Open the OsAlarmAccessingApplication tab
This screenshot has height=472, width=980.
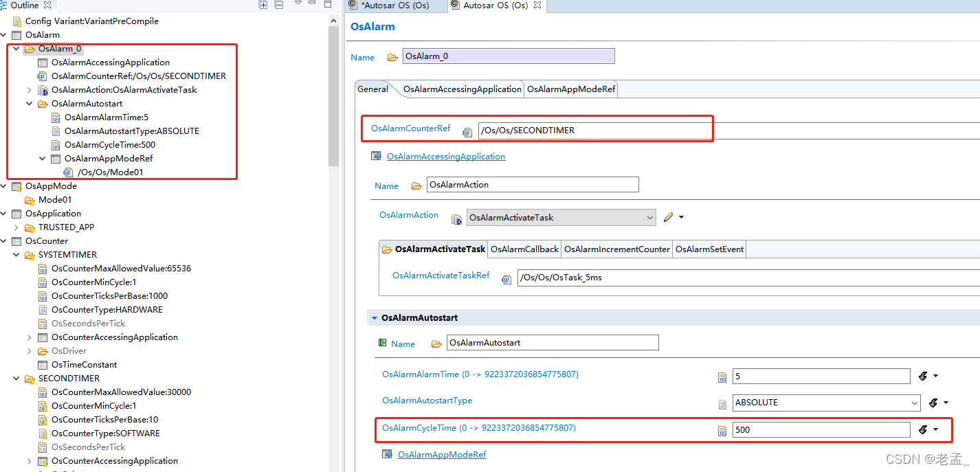[x=462, y=89]
